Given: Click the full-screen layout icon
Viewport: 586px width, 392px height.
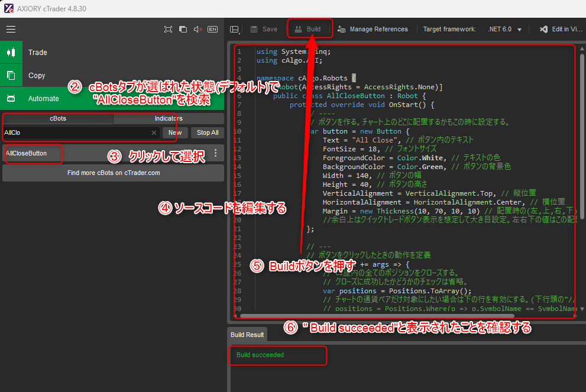Looking at the screenshot, I should [x=168, y=29].
